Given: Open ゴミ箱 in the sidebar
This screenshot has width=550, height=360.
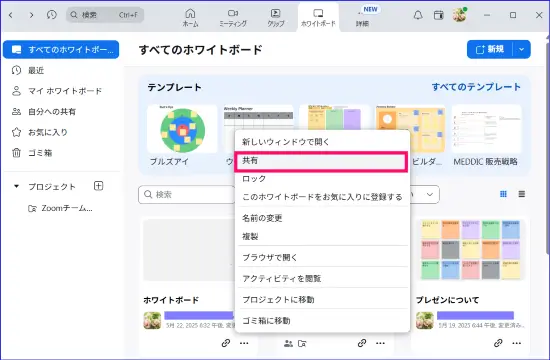Looking at the screenshot, I should point(32,153).
